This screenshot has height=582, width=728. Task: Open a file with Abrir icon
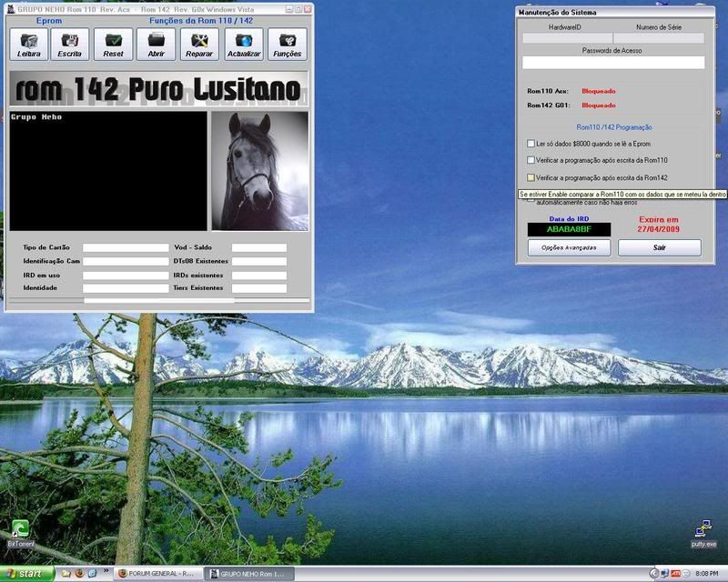(x=156, y=44)
